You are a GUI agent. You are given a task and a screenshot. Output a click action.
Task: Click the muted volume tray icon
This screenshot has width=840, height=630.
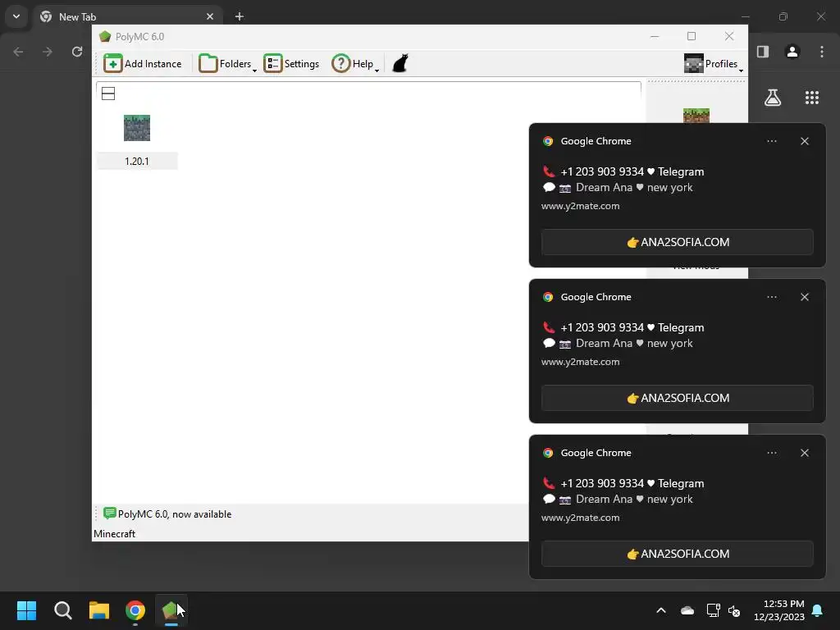[734, 610]
